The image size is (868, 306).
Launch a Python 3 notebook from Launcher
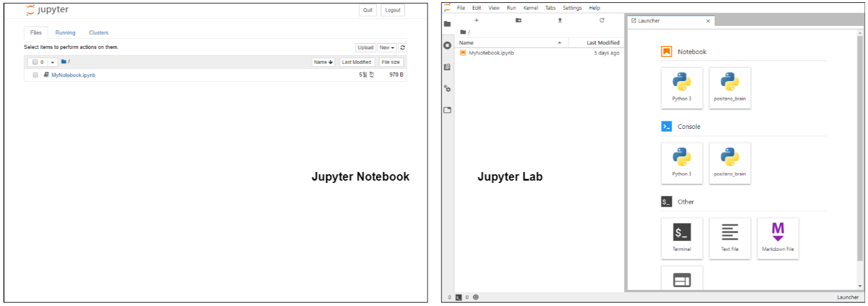(x=682, y=88)
